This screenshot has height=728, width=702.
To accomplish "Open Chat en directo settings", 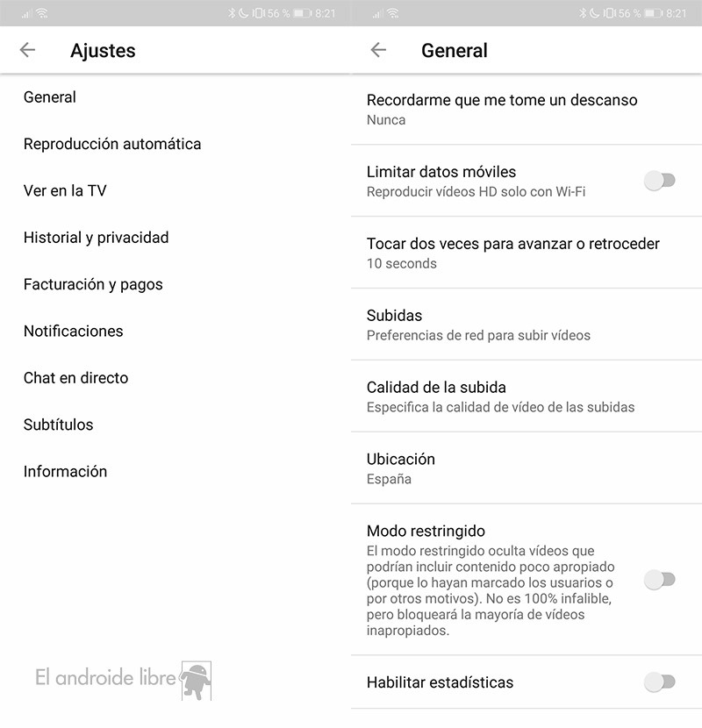I will [x=75, y=378].
